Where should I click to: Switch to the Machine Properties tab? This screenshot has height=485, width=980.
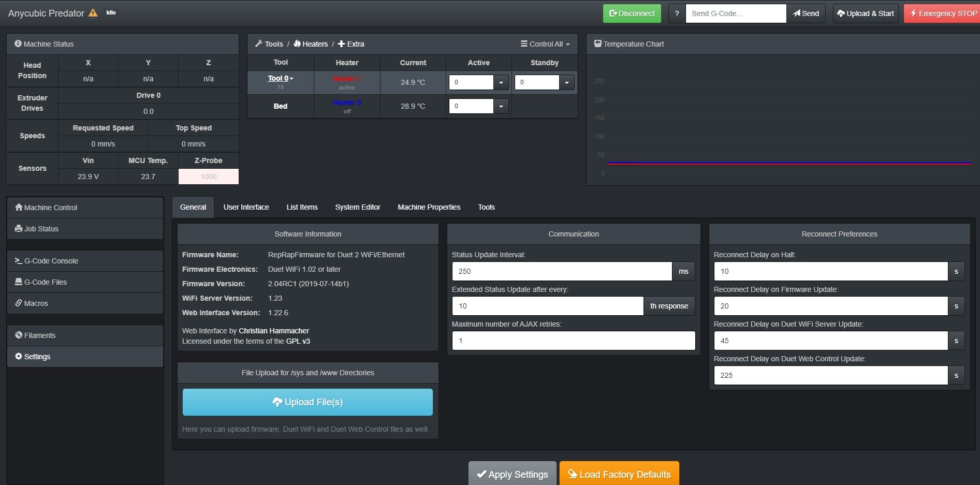point(429,207)
